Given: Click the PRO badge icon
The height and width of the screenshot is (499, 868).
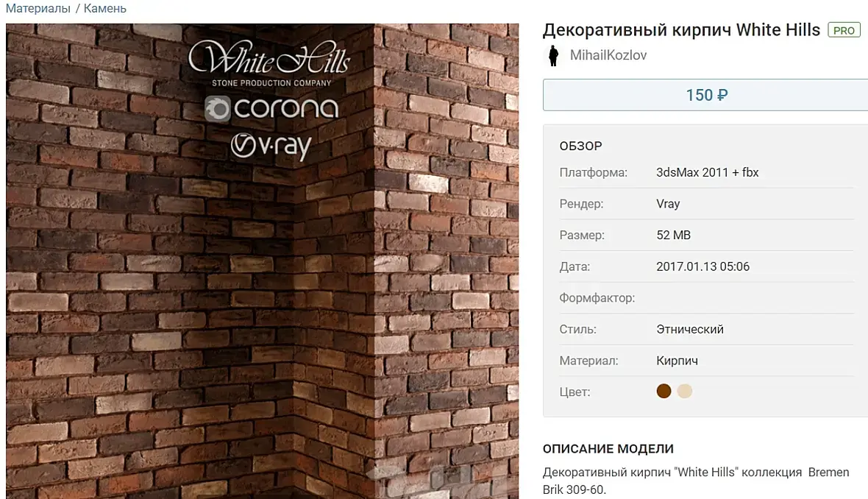Looking at the screenshot, I should point(844,30).
